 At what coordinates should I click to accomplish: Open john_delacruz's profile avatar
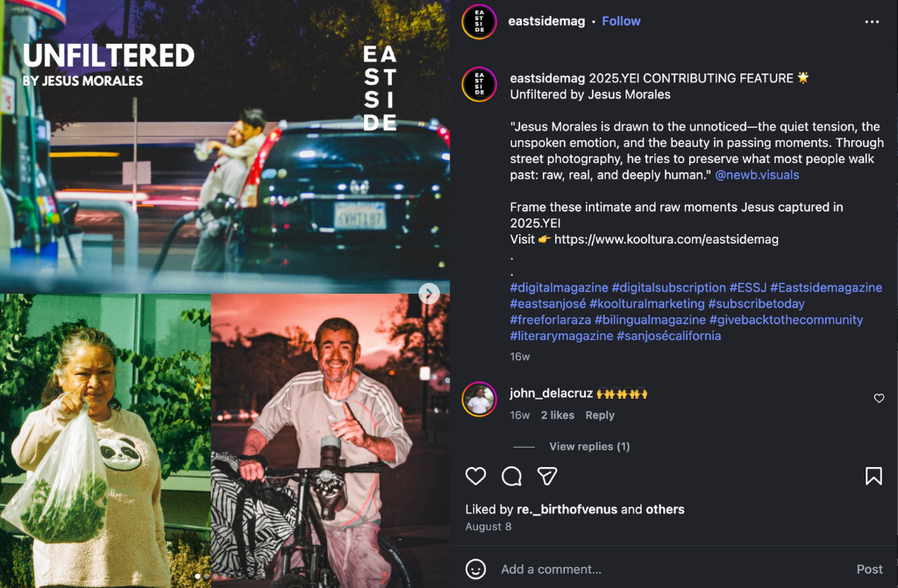[x=480, y=399]
